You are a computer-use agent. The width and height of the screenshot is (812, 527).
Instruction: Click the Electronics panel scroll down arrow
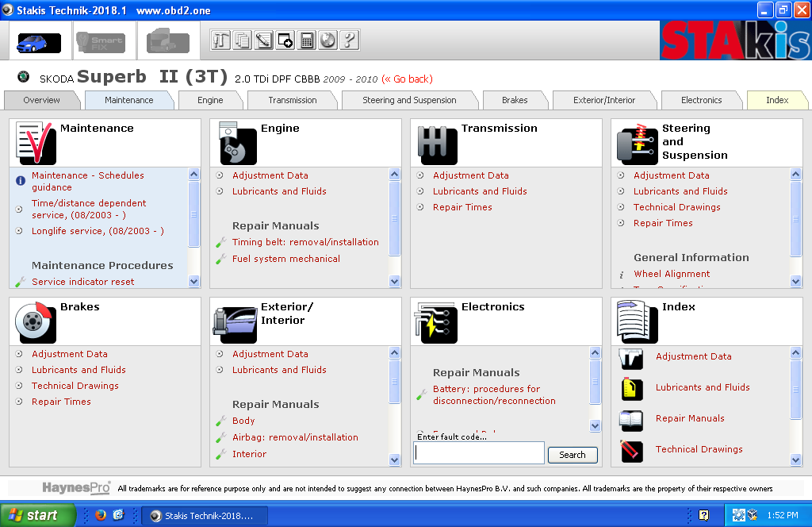595,426
